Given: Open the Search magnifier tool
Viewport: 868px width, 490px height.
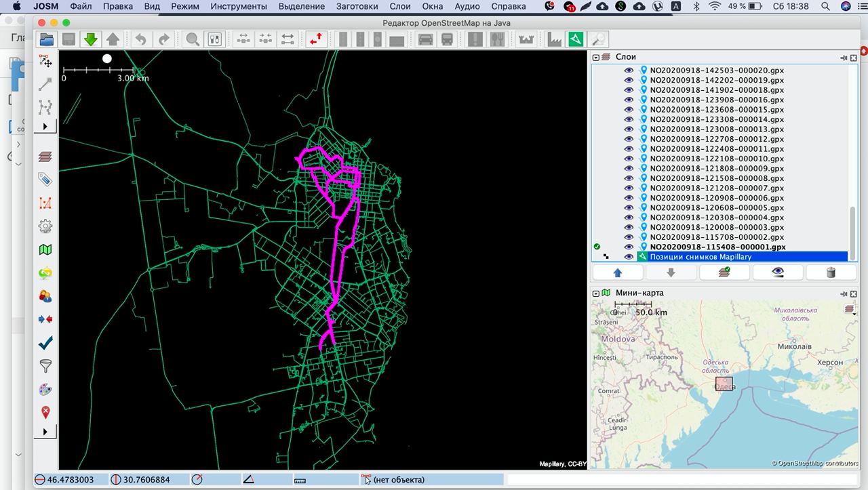Looking at the screenshot, I should coord(193,39).
